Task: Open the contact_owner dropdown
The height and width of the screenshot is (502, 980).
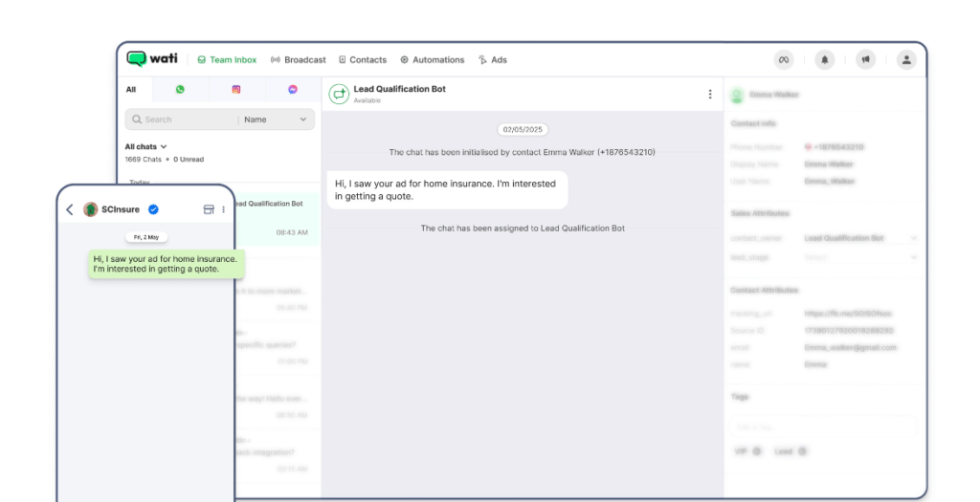Action: [859, 238]
